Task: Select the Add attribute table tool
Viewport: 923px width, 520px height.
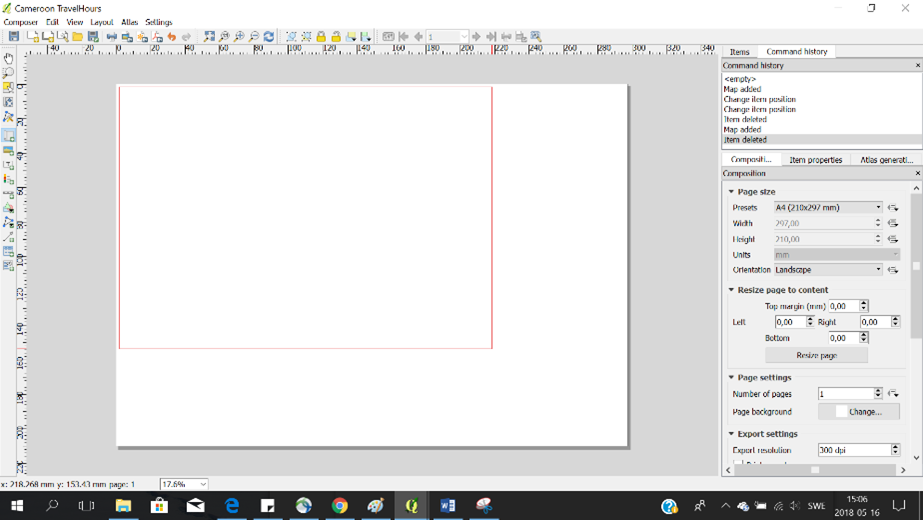Action: pos(8,251)
